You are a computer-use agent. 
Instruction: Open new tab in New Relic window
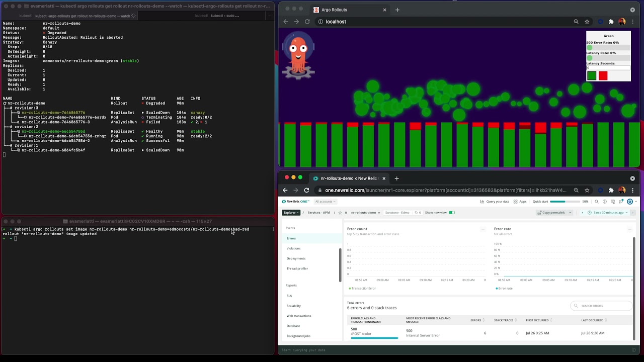point(396,178)
